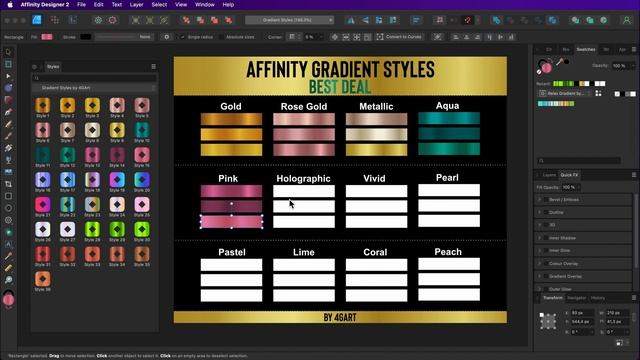Toggle the Single radius checkbox
The width and height of the screenshot is (640, 360).
(182, 37)
